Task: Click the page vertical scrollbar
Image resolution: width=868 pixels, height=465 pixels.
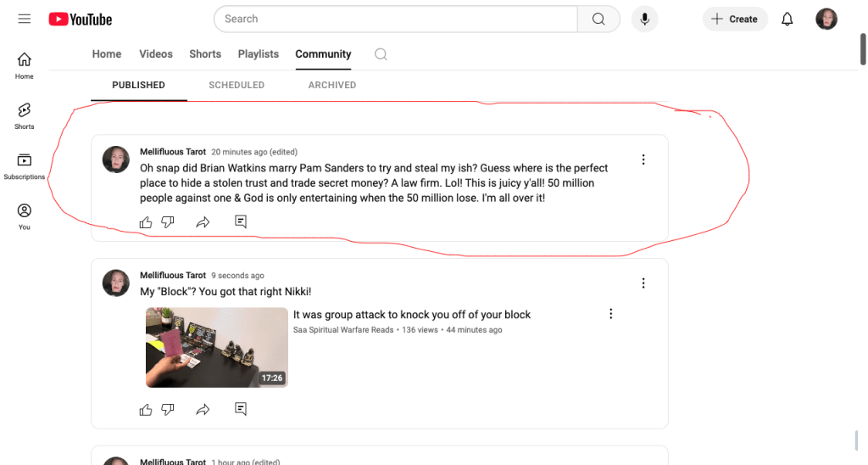Action: point(863,51)
